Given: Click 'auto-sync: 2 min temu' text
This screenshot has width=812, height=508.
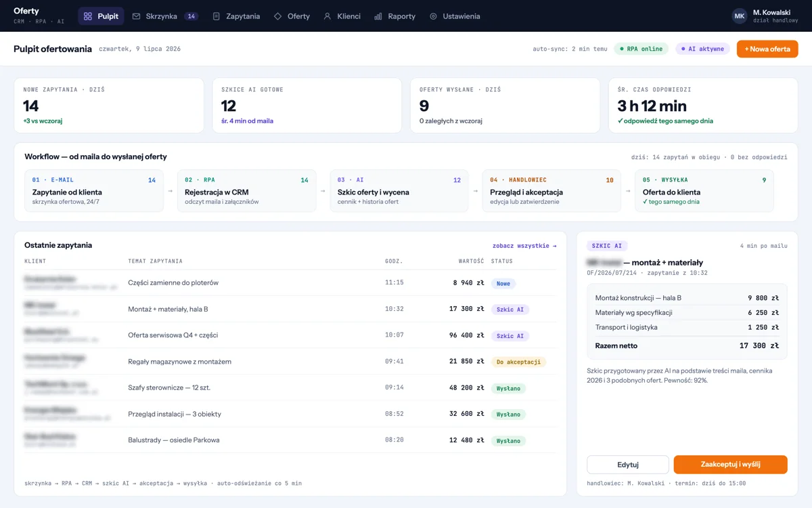Looking at the screenshot, I should tap(570, 49).
